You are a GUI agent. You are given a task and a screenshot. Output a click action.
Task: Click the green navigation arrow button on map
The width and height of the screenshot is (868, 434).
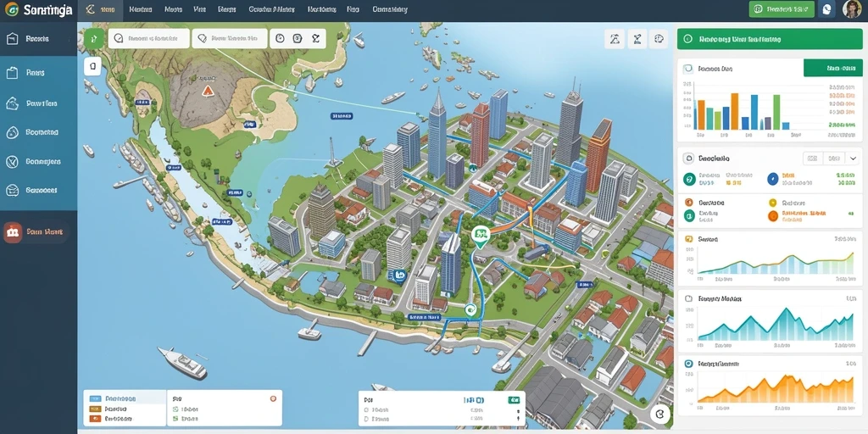(94, 38)
